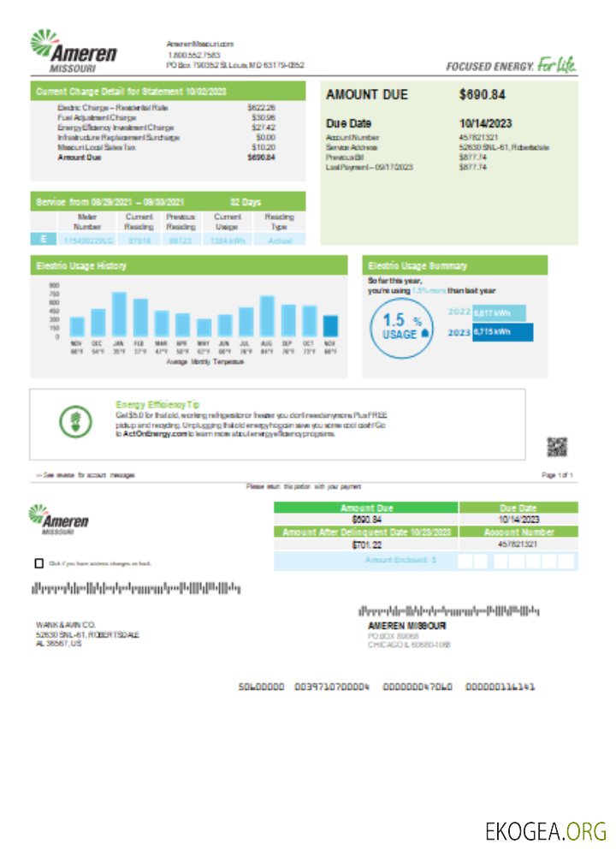Viewport: 616px width, 856px height.
Task: Click the WANK & AVIN CO. customer name
Action: point(66,625)
